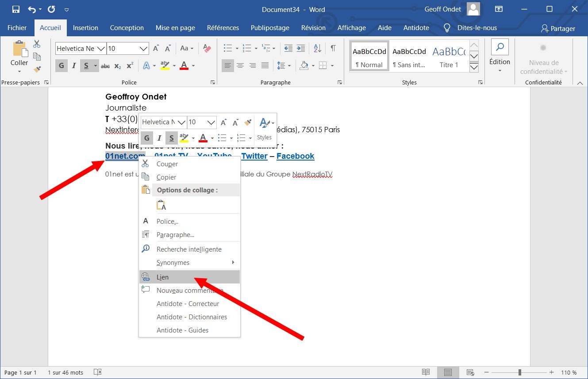
Task: Apply yellow highlight color in ribbon
Action: click(x=165, y=66)
